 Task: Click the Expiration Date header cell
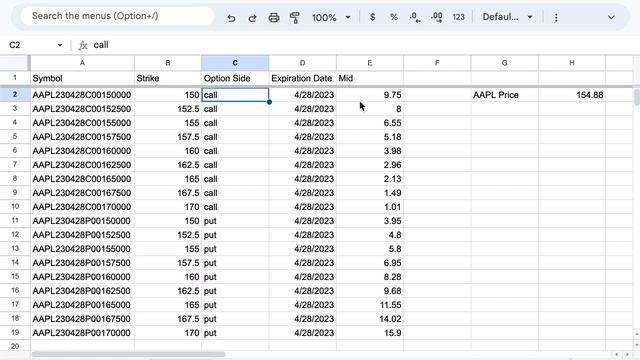click(x=302, y=78)
